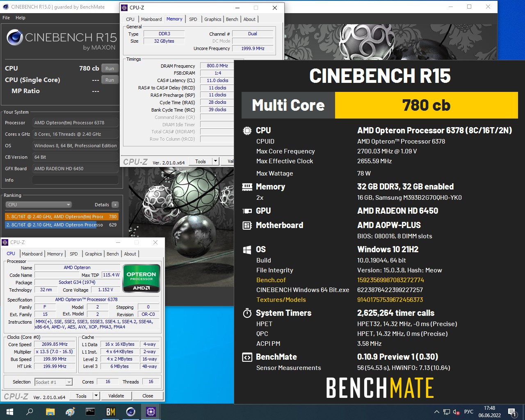Open the Socket #1 selection dropdown
The width and height of the screenshot is (525, 420).
tap(53, 382)
